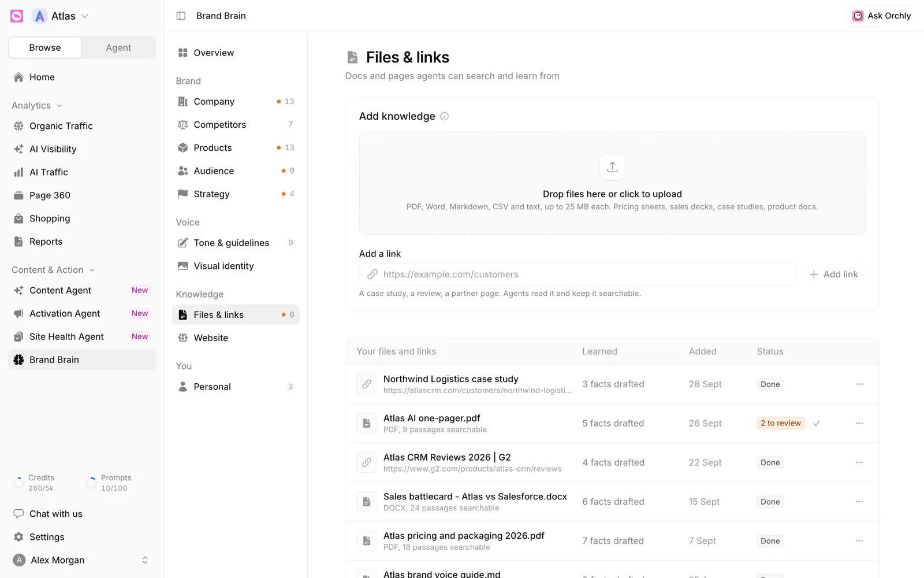Open the Overview page

(236, 53)
